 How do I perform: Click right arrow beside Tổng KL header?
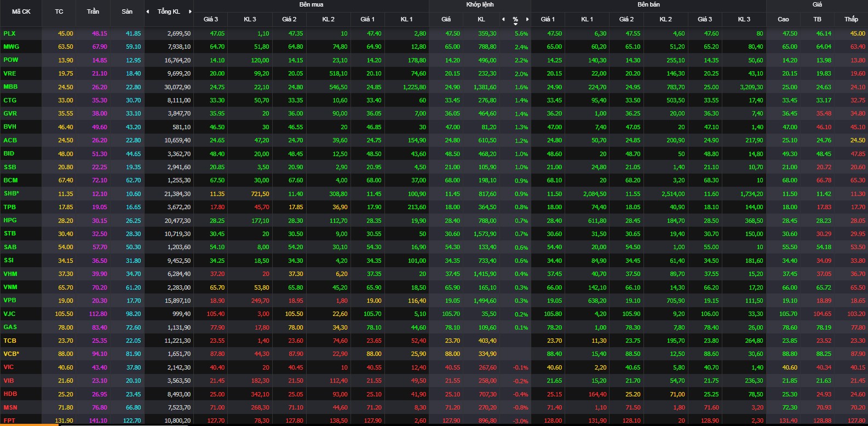point(190,11)
